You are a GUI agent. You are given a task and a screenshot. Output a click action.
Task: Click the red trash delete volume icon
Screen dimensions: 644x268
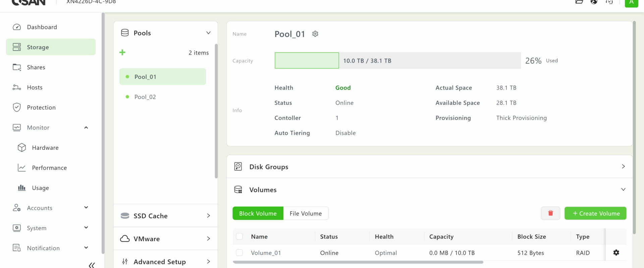tap(550, 213)
